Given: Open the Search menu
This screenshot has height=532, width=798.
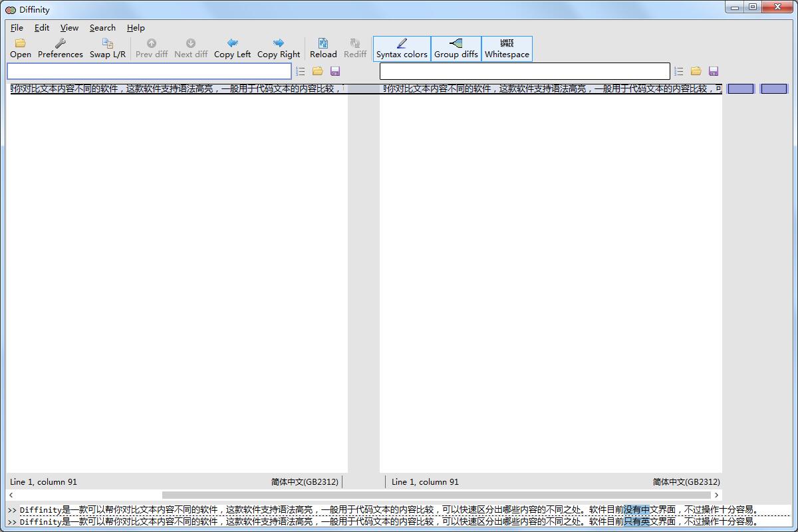Looking at the screenshot, I should click(x=102, y=28).
